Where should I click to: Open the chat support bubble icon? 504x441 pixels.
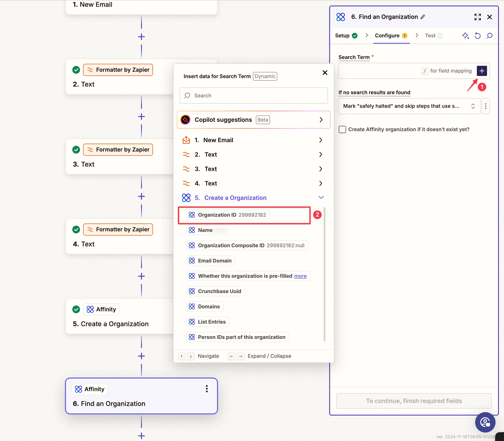click(485, 422)
